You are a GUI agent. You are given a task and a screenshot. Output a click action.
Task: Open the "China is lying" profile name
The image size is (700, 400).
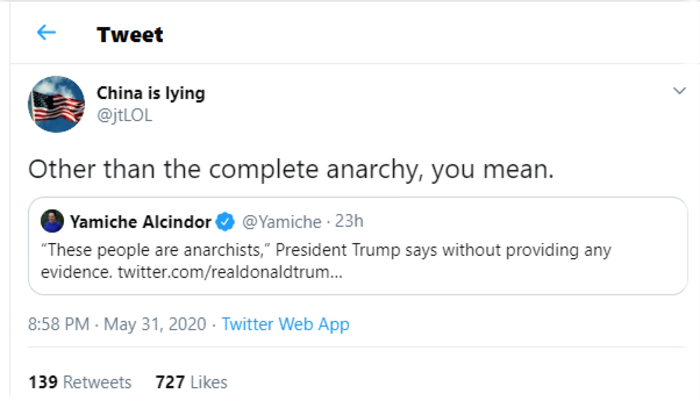150,93
